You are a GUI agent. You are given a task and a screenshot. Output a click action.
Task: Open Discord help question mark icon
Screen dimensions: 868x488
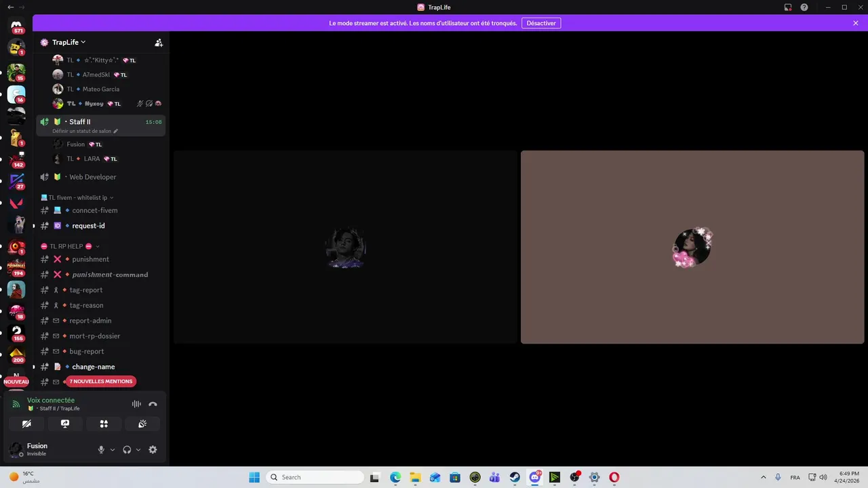pyautogui.click(x=804, y=7)
